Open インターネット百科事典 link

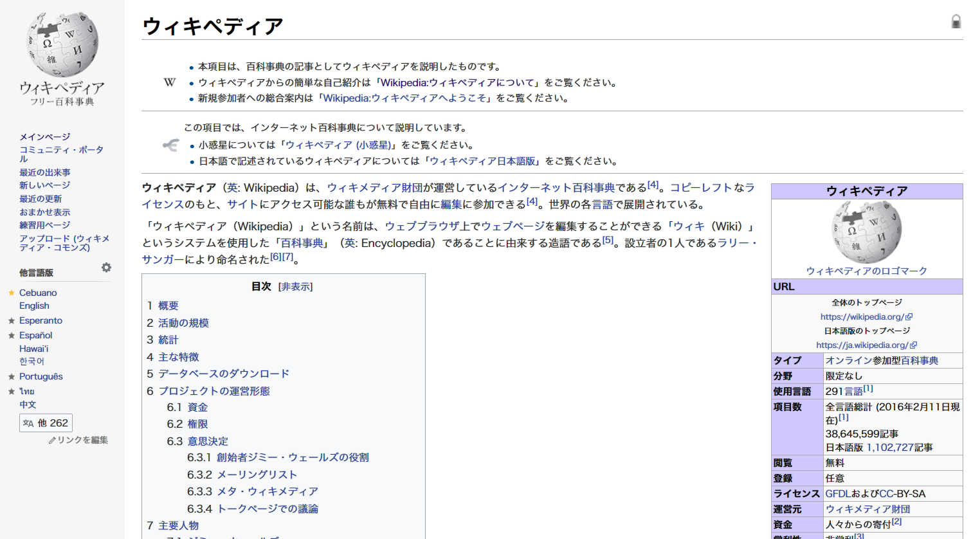tap(556, 188)
